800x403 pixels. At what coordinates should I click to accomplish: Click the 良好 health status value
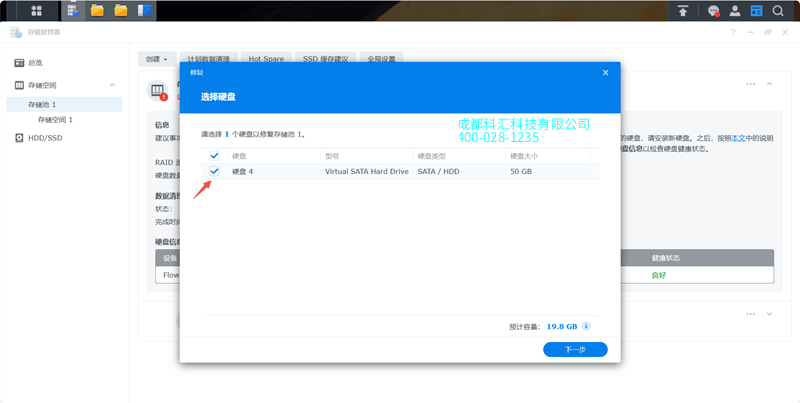coord(659,275)
